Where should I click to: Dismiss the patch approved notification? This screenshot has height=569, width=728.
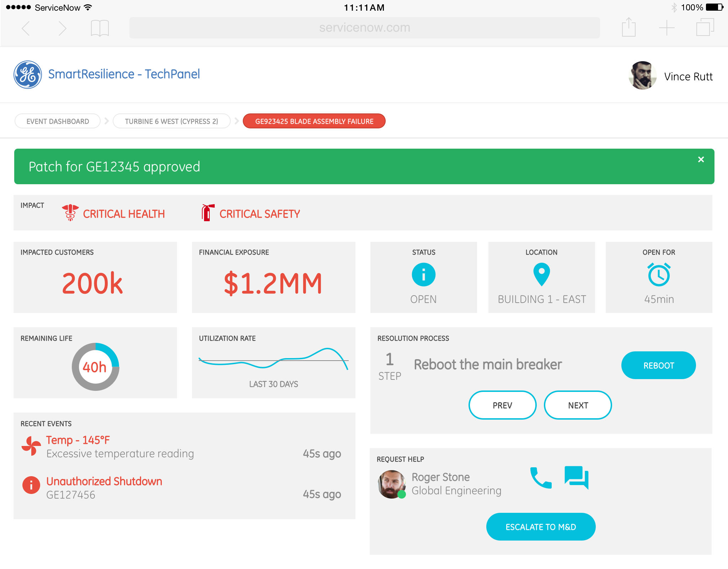(x=701, y=159)
